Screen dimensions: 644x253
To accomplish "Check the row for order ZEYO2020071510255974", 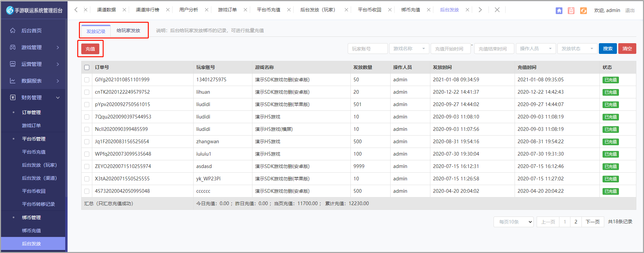I will point(87,167).
